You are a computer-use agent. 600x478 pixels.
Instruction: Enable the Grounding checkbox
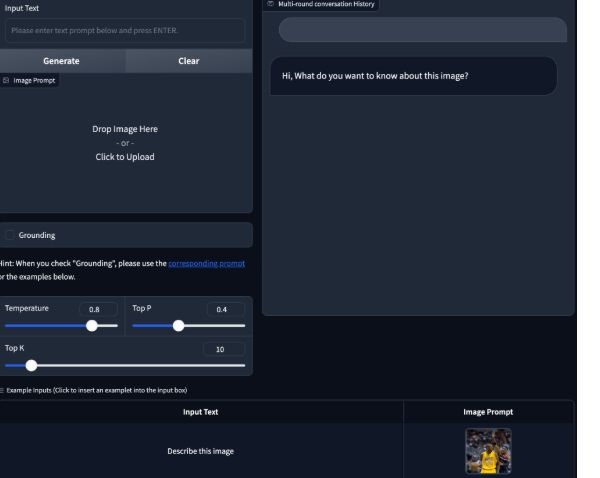coord(10,235)
